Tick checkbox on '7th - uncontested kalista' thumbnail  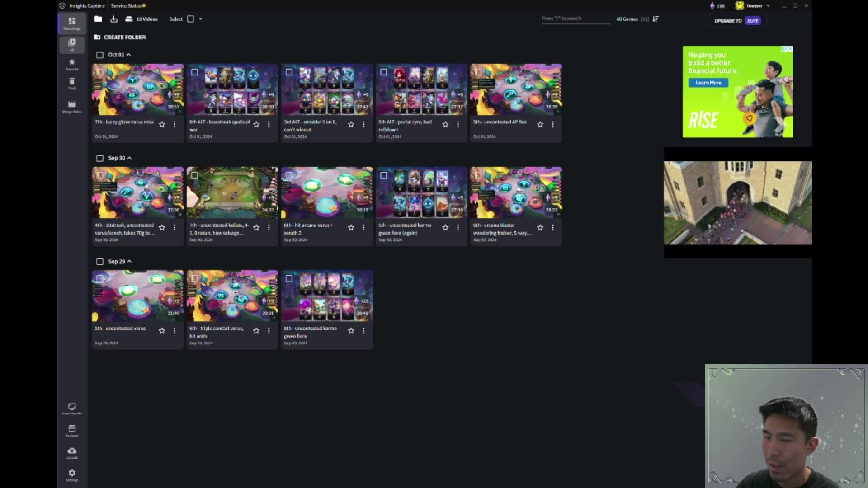[194, 175]
